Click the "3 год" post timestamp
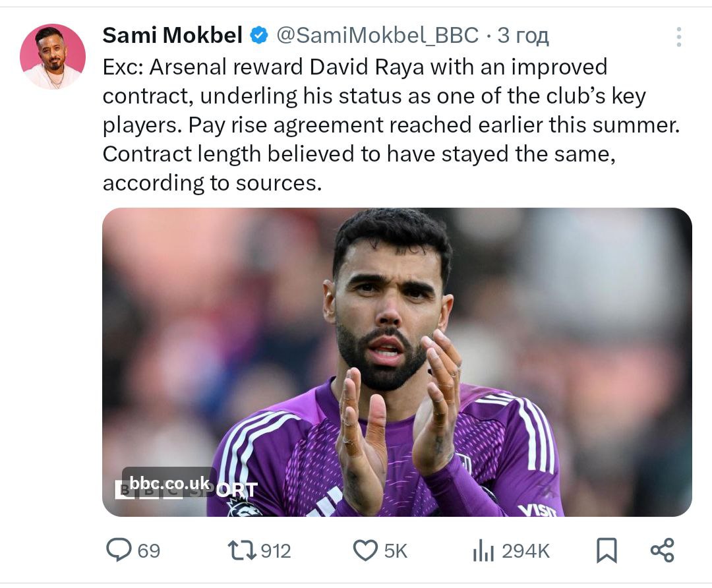The height and width of the screenshot is (588, 712). pos(523,36)
